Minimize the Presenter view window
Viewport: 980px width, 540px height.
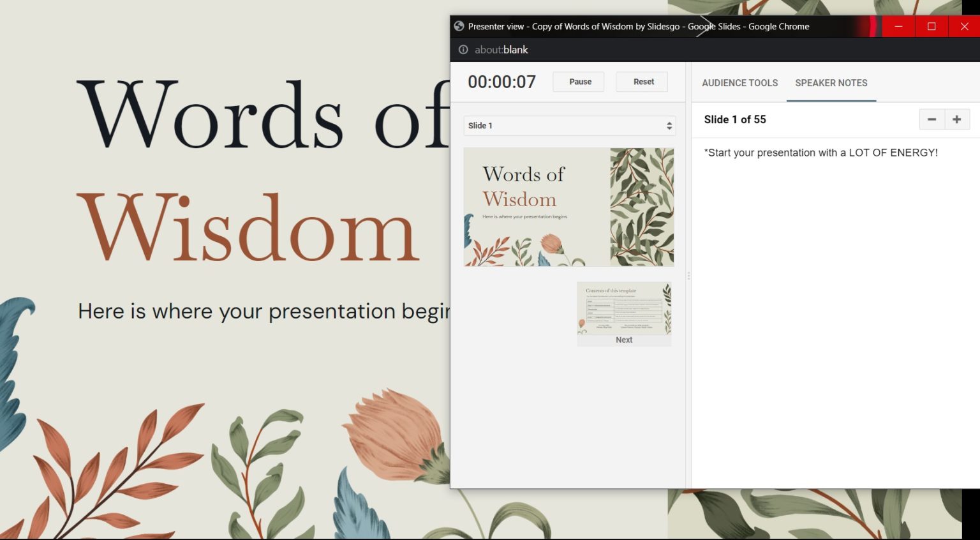tap(898, 26)
